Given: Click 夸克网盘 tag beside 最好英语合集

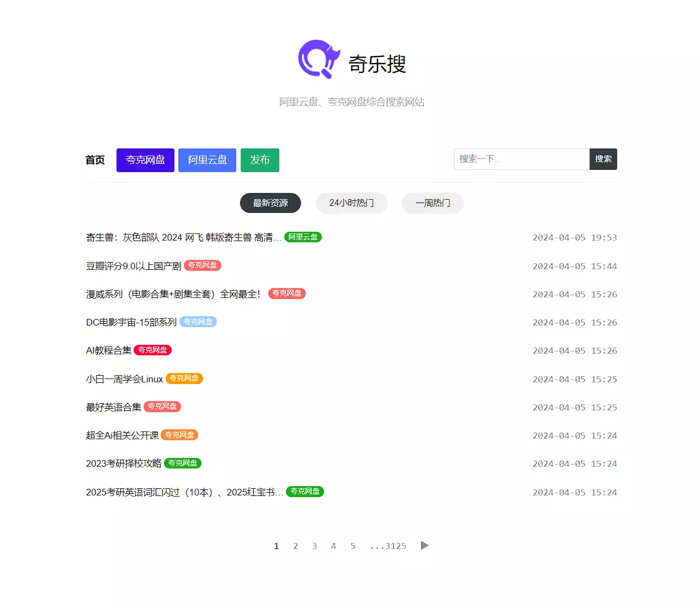Looking at the screenshot, I should (162, 407).
